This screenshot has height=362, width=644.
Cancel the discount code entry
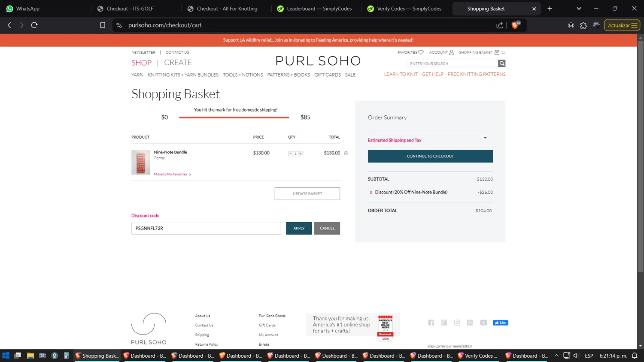tap(327, 228)
